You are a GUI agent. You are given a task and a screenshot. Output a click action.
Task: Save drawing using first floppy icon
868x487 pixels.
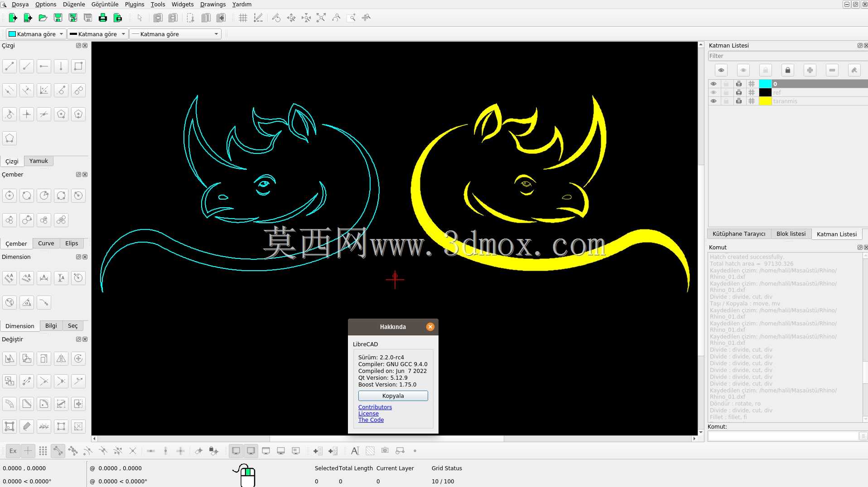pos(58,18)
